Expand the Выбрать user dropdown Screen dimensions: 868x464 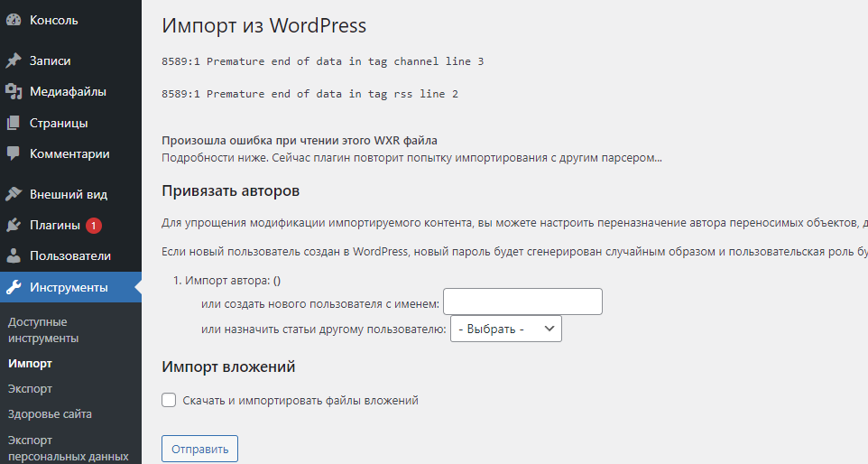click(506, 329)
